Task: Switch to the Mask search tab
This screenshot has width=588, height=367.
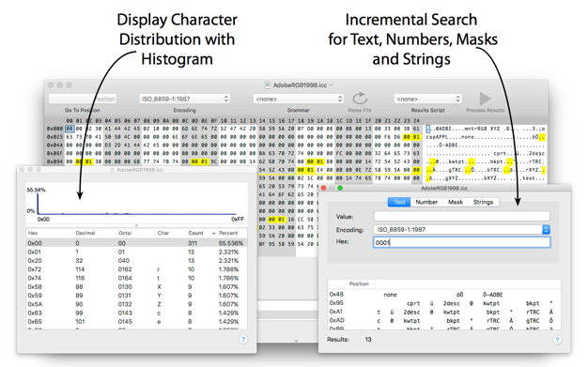Action: coord(456,202)
